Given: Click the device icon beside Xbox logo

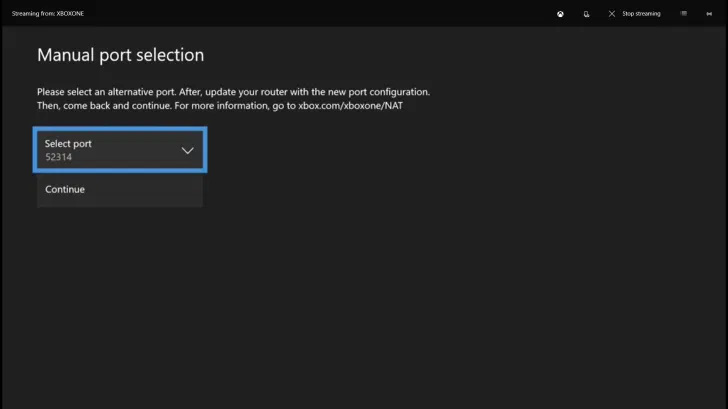Looking at the screenshot, I should coord(586,14).
